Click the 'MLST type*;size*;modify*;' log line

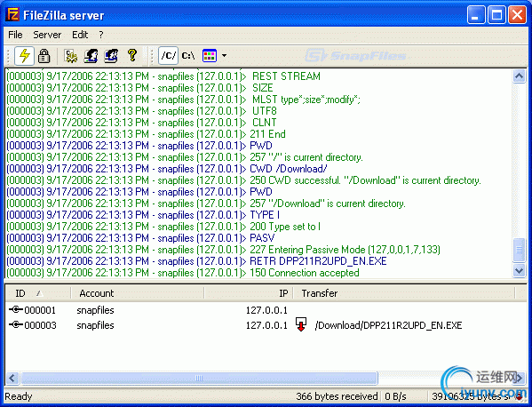tap(184, 100)
